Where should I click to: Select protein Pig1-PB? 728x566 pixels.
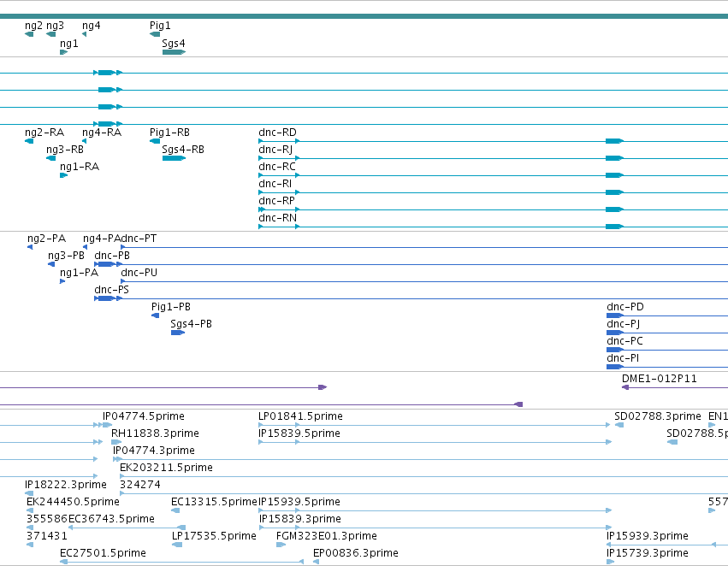171,307
